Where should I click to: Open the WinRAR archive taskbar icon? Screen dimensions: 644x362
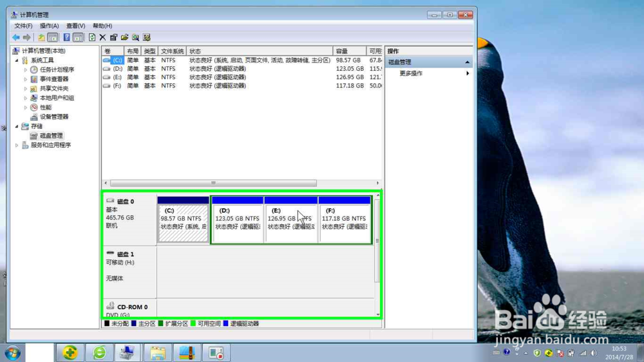187,352
